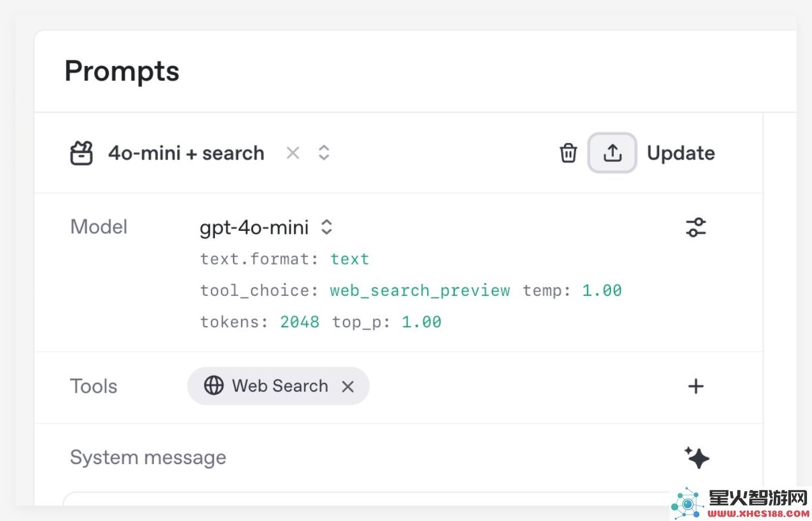The height and width of the screenshot is (521, 812).
Task: Click the Update button
Action: click(681, 153)
